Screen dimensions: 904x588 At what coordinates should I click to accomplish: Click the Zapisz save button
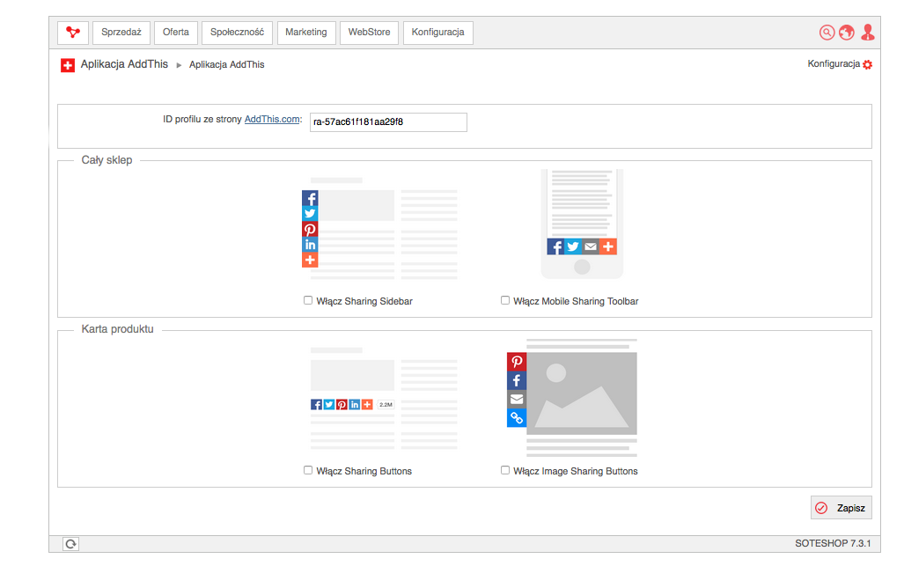pyautogui.click(x=842, y=508)
